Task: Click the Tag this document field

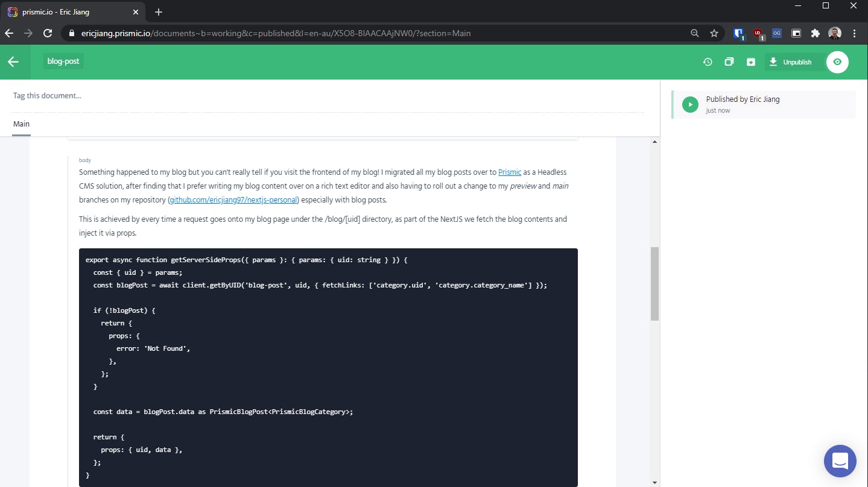Action: pyautogui.click(x=328, y=95)
